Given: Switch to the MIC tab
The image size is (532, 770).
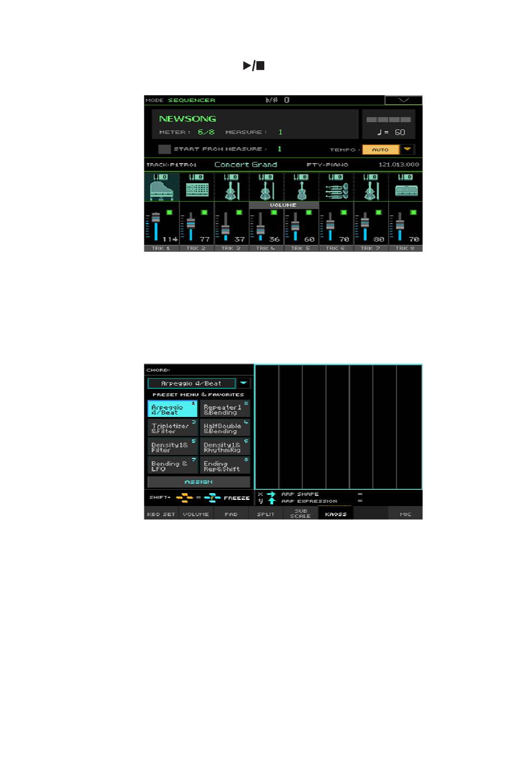Looking at the screenshot, I should pyautogui.click(x=405, y=514).
